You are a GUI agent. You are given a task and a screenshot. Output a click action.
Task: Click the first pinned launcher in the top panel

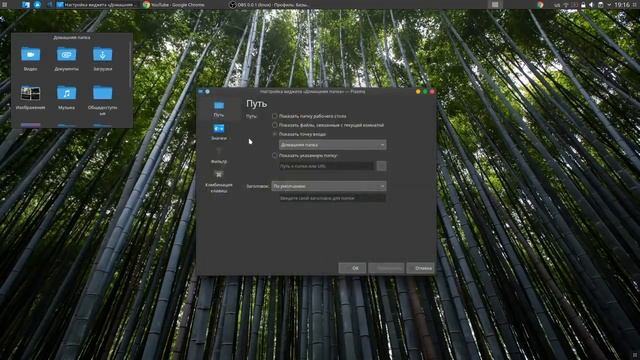[x=26, y=4]
